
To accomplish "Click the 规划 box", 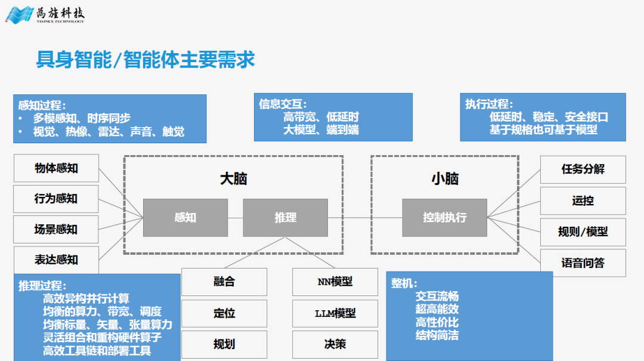I will coord(224,344).
